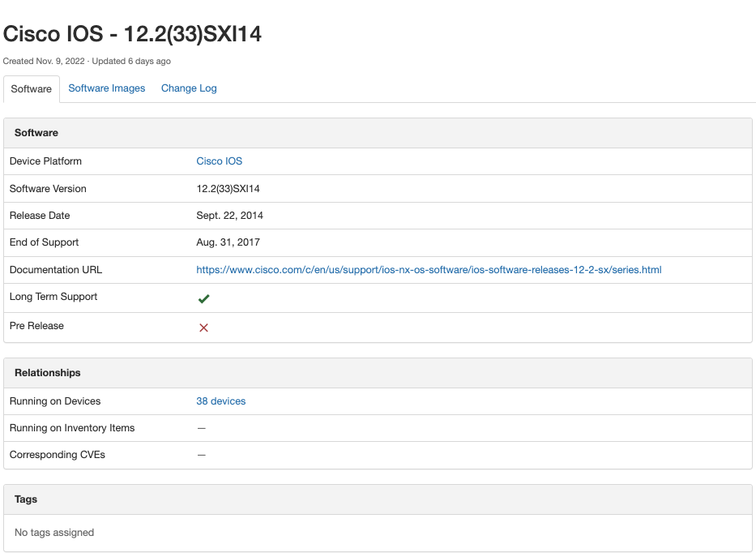
Task: Click the No tags assigned text
Action: (54, 533)
